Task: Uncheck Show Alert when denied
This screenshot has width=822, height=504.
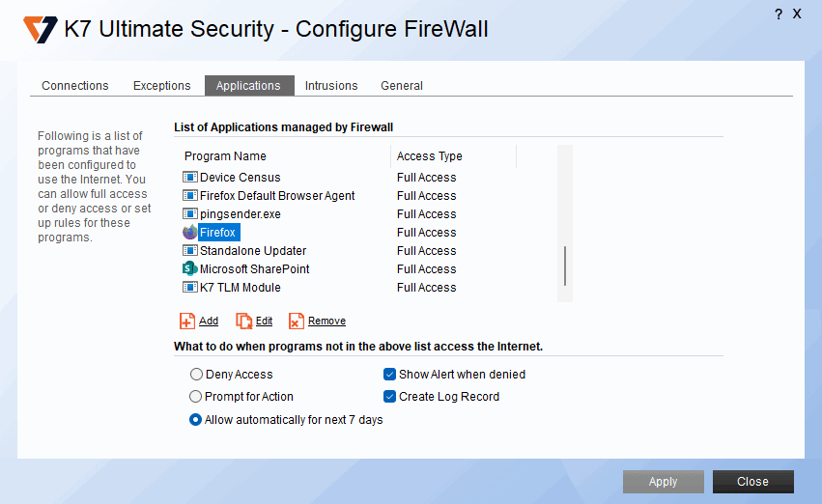Action: [x=390, y=375]
